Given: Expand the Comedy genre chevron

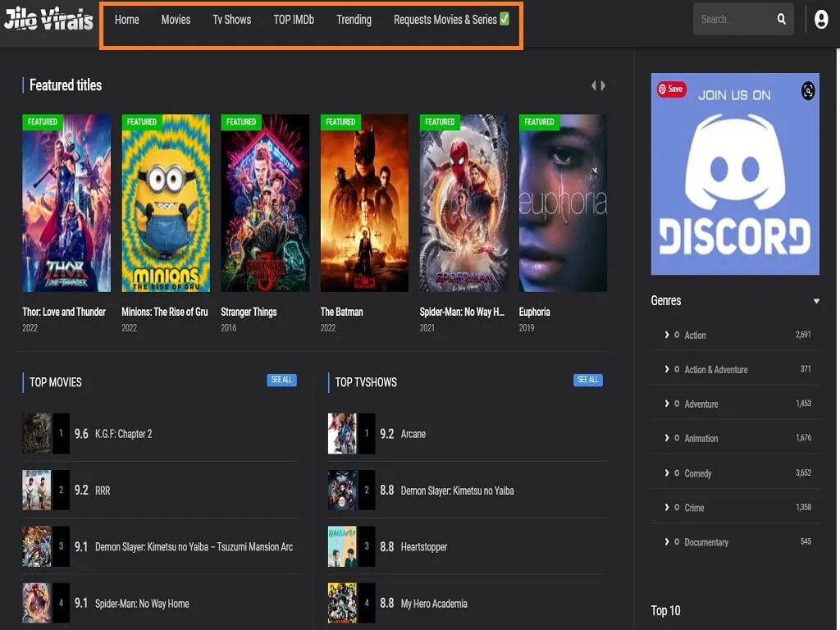Looking at the screenshot, I should coord(666,473).
